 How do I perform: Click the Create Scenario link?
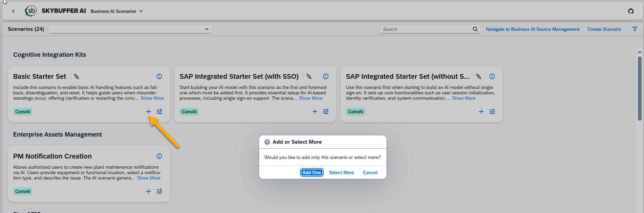coord(604,29)
